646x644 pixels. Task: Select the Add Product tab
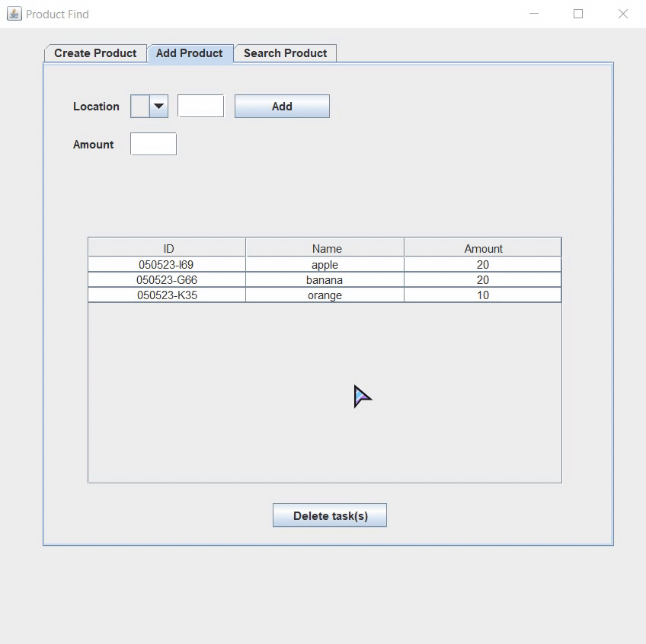click(190, 53)
